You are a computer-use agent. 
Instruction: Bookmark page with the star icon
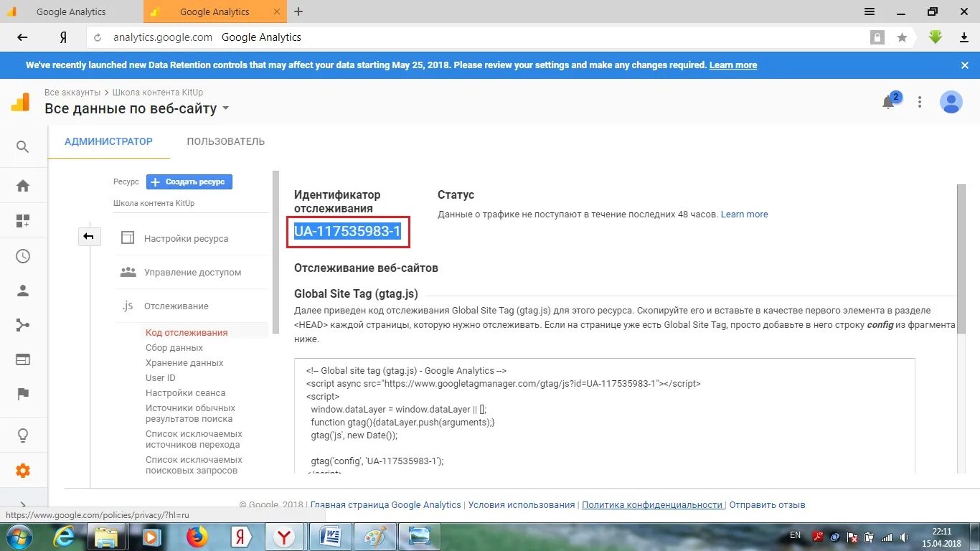click(x=902, y=37)
